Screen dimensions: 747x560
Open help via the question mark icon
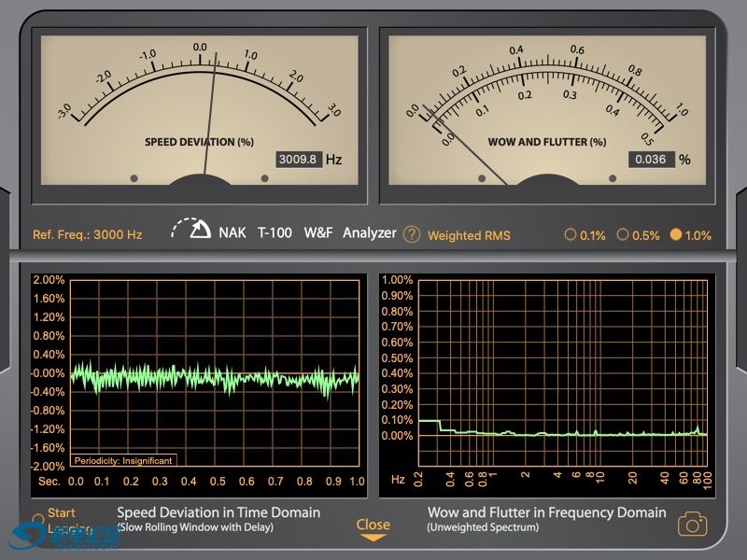coord(412,234)
